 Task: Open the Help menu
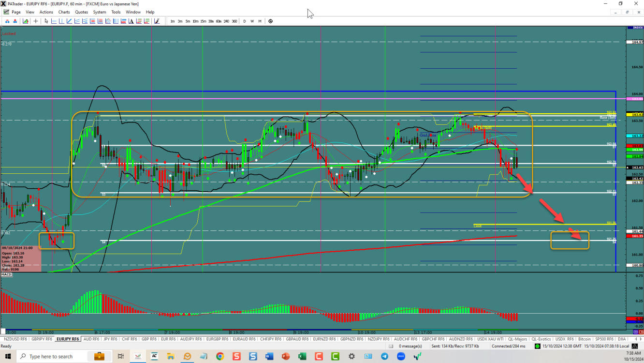tap(150, 12)
